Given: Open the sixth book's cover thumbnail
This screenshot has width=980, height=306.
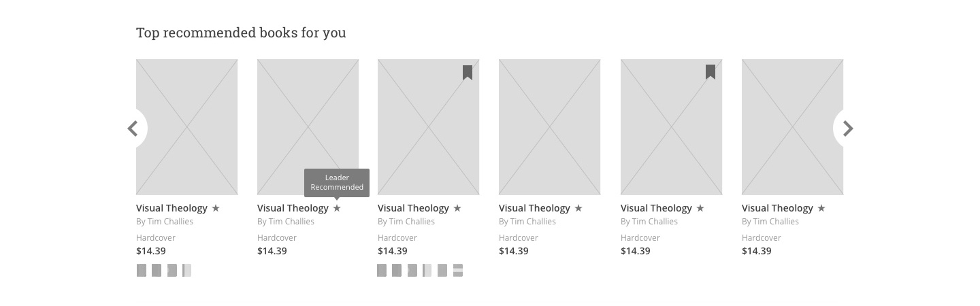Looking at the screenshot, I should [x=793, y=127].
